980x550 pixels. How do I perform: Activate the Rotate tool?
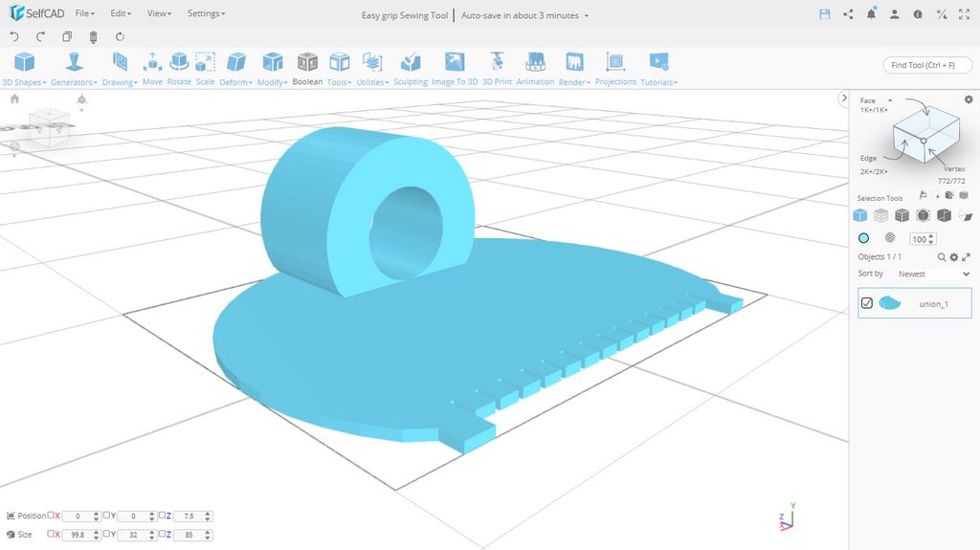179,70
